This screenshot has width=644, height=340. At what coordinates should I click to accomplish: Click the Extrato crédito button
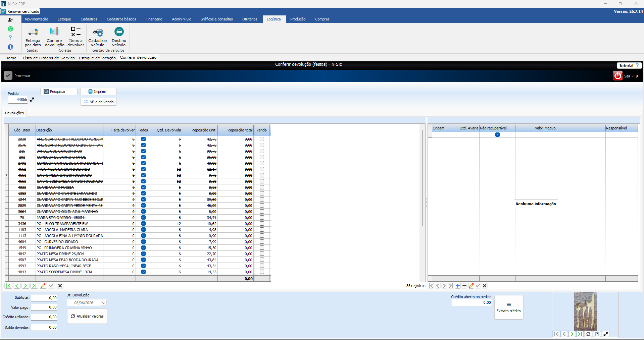tap(509, 307)
